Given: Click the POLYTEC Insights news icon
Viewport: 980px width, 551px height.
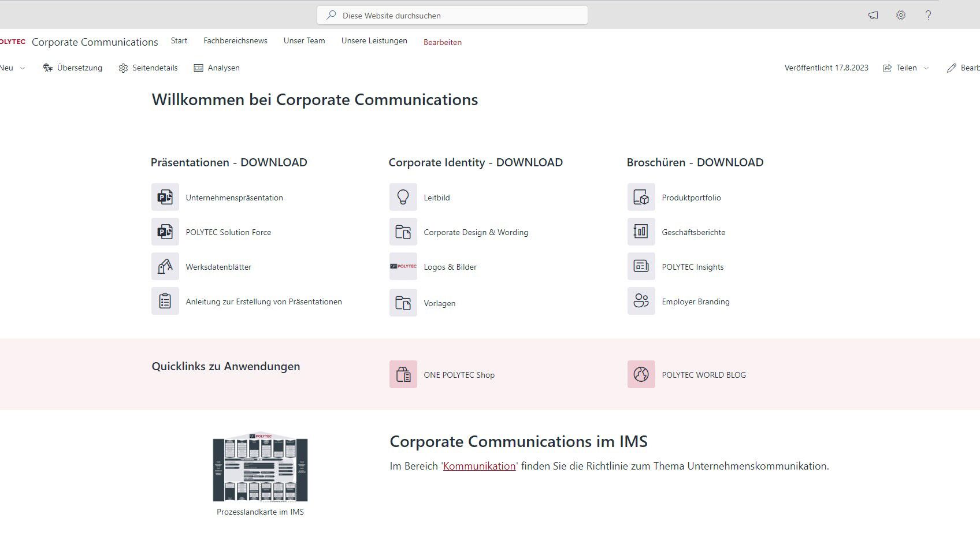Looking at the screenshot, I should [641, 267].
